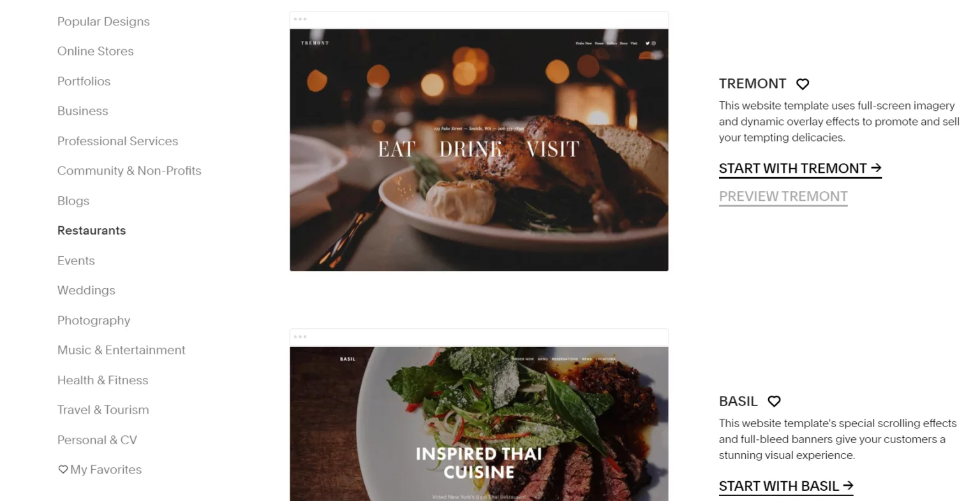
Task: Click Start With Tremont link
Action: (800, 168)
